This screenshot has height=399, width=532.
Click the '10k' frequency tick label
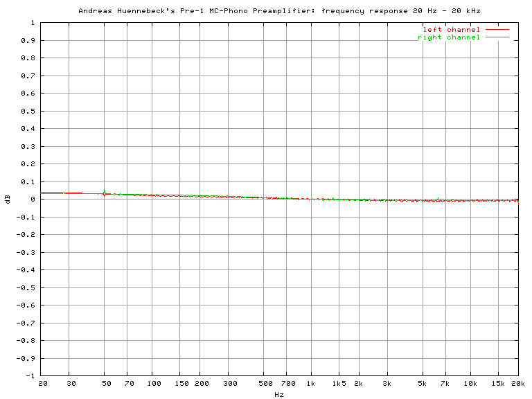[470, 383]
